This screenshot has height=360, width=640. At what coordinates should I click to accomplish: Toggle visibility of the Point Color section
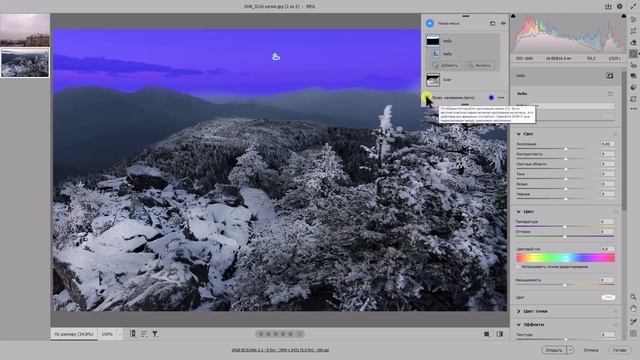tap(615, 311)
